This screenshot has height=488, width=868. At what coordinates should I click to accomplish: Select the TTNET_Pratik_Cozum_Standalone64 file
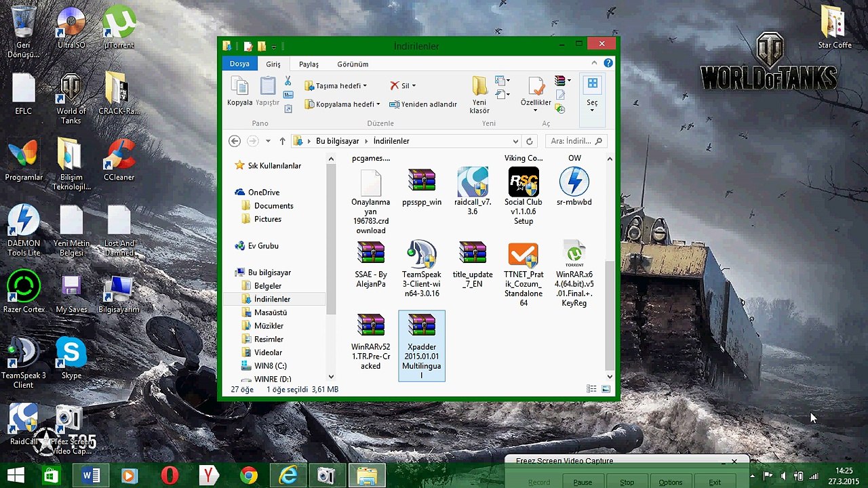tap(524, 274)
